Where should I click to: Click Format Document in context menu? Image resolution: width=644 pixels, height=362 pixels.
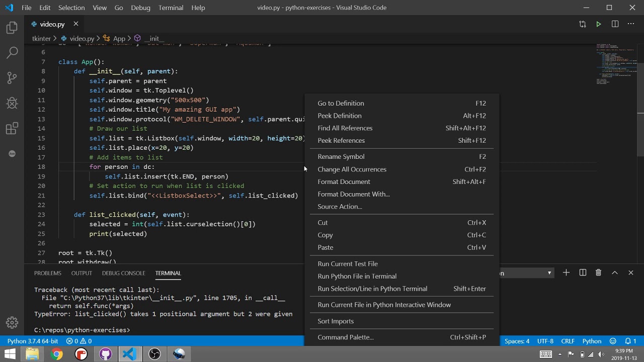[344, 182]
